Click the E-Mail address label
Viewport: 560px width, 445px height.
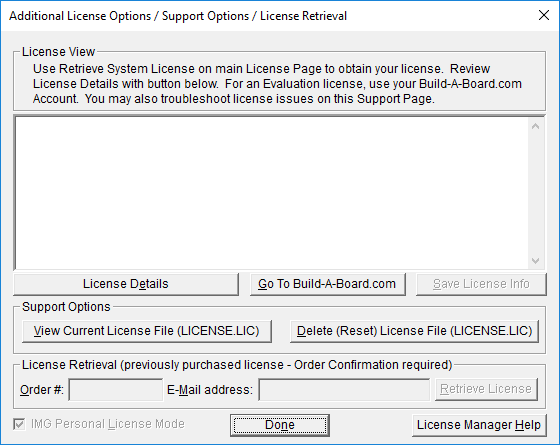pyautogui.click(x=210, y=390)
